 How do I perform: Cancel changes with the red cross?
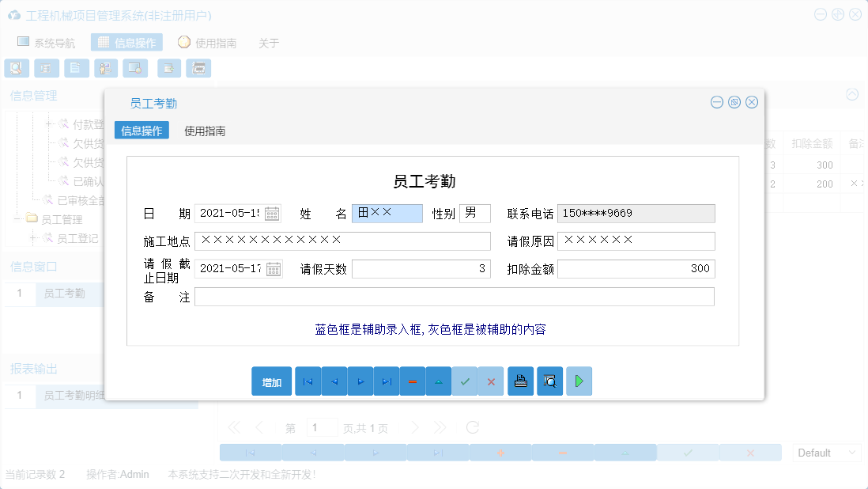click(491, 381)
